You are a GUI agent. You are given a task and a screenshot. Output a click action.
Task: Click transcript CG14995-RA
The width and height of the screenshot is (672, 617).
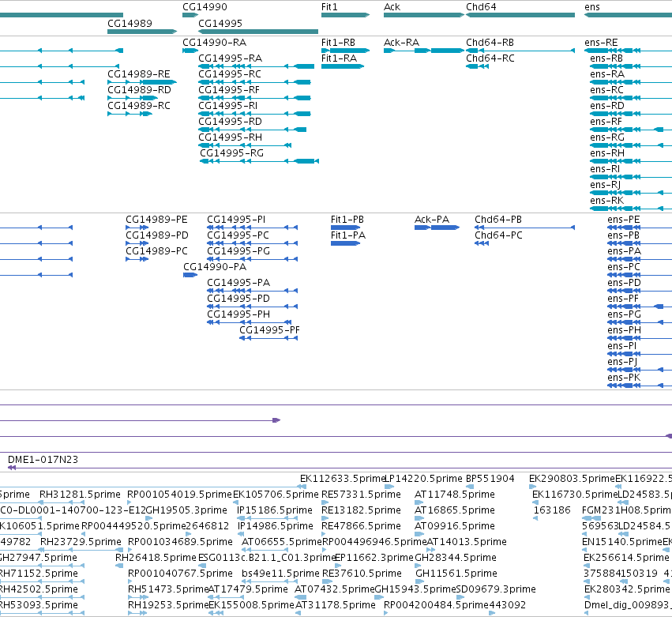coord(257,66)
